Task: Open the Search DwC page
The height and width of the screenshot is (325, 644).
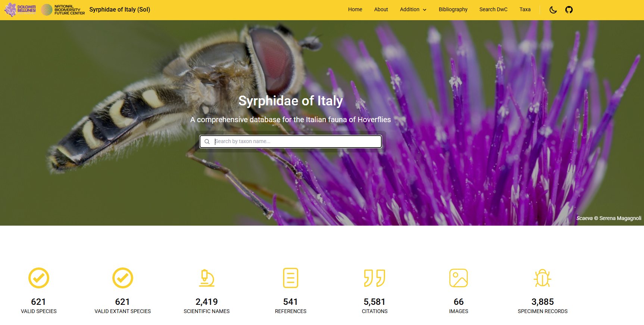Action: click(493, 10)
